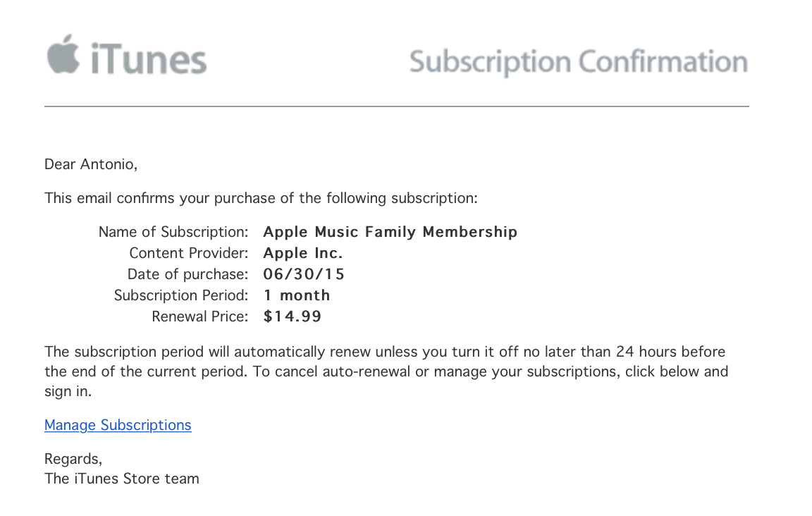The width and height of the screenshot is (812, 516).
Task: Click the Name of Subscription label
Action: [173, 232]
